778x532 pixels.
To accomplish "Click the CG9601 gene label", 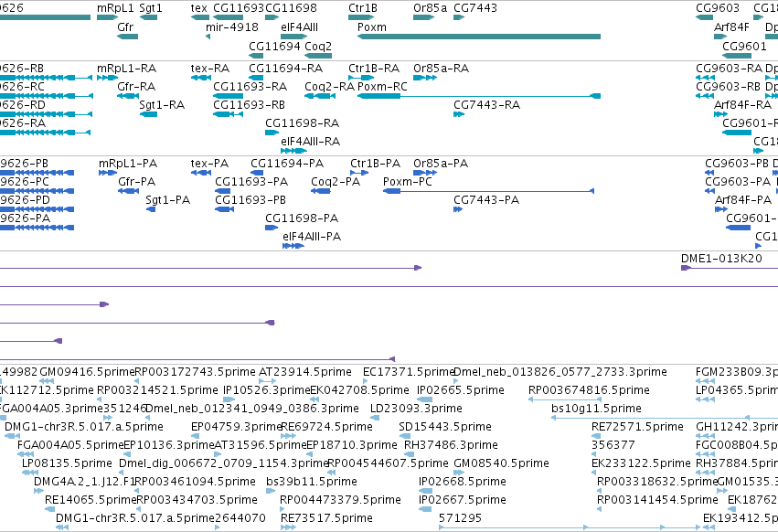I will (744, 46).
